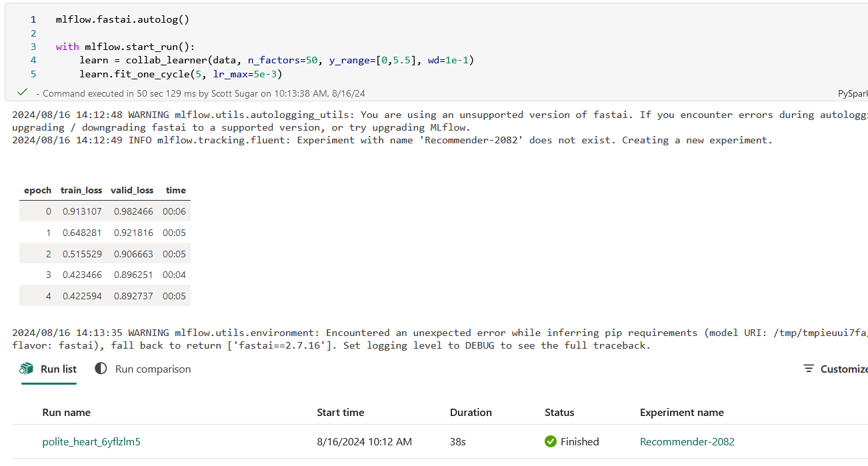Click the green checkmark next to Command executed
Screen dimensions: 868x466
23,93
